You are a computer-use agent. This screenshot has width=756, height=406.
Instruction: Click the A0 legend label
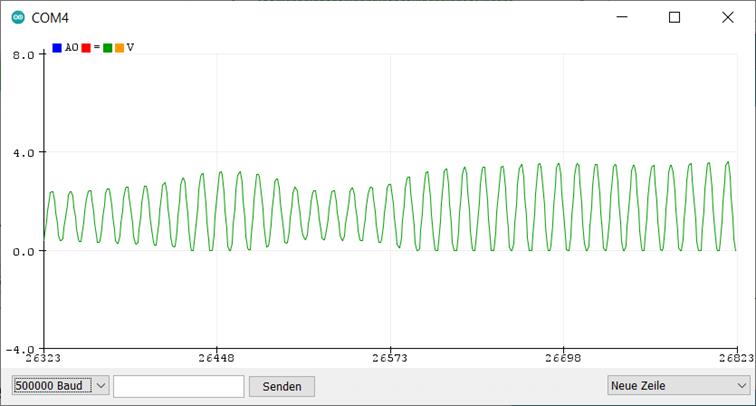pyautogui.click(x=71, y=48)
